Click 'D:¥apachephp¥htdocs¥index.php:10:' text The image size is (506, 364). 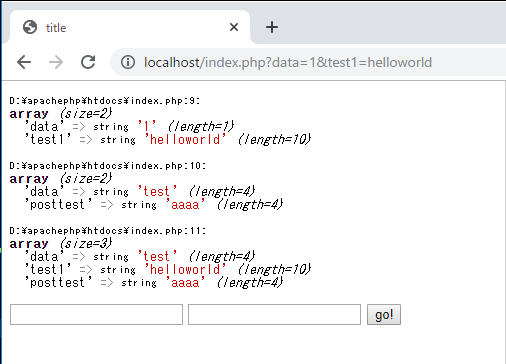click(x=108, y=166)
